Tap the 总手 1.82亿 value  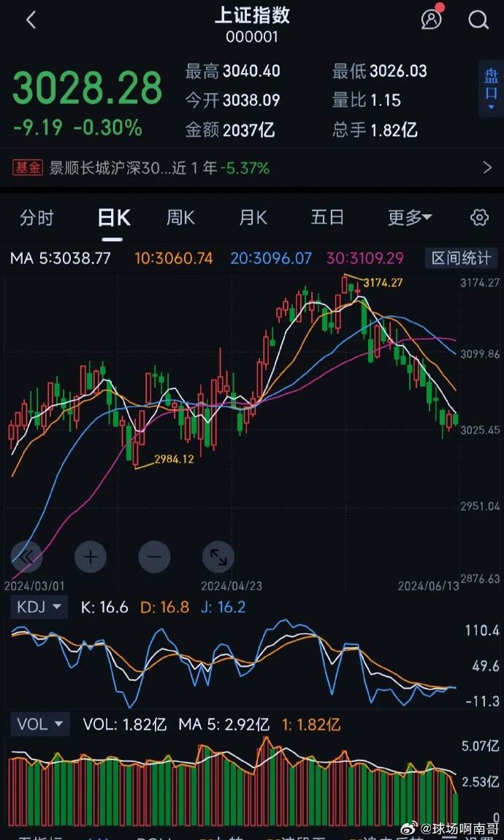(x=375, y=129)
